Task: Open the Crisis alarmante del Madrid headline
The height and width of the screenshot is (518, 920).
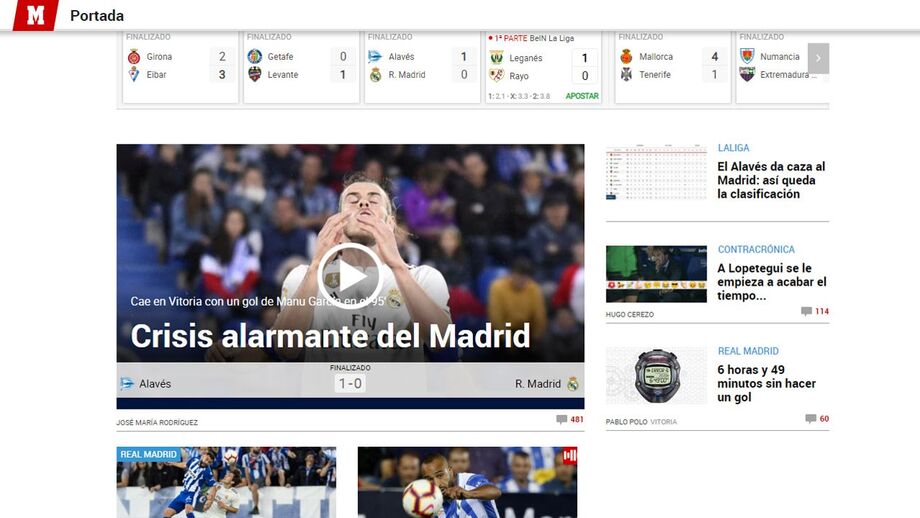Action: [x=330, y=336]
